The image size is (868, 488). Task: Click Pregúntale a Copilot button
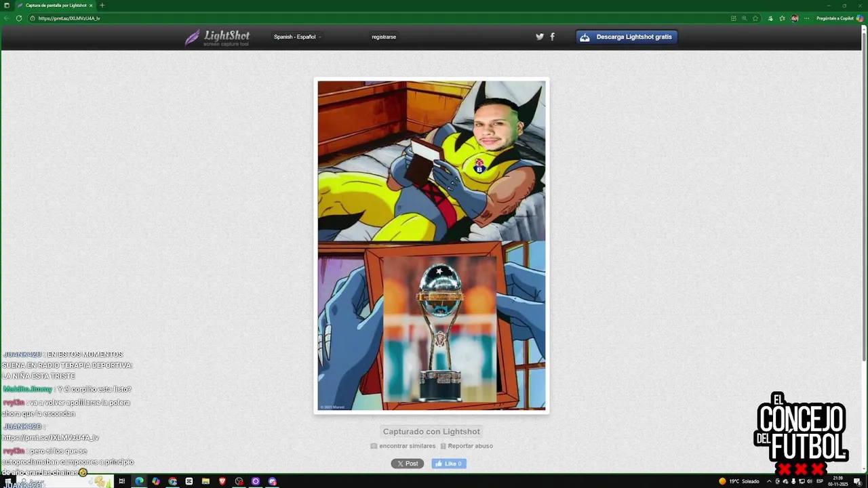pyautogui.click(x=840, y=18)
